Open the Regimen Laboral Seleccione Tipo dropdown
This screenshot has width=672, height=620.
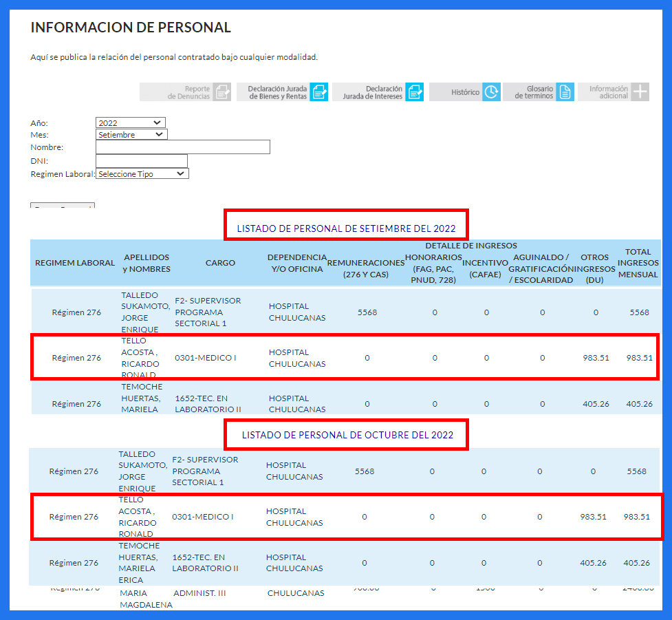tap(142, 174)
